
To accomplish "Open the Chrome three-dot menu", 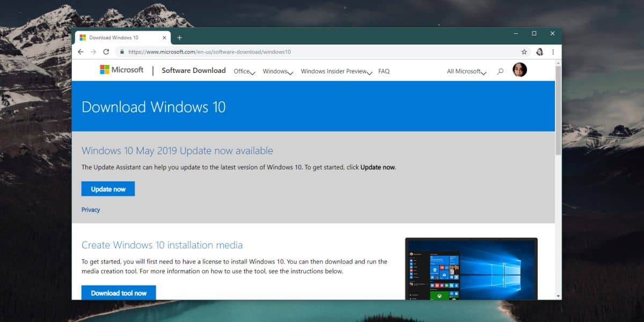I will tap(553, 52).
